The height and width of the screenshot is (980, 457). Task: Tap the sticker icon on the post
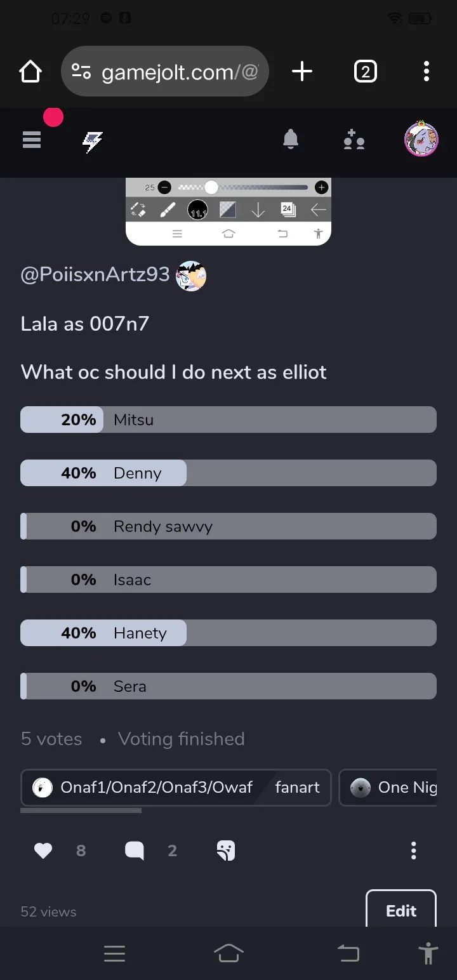(226, 851)
